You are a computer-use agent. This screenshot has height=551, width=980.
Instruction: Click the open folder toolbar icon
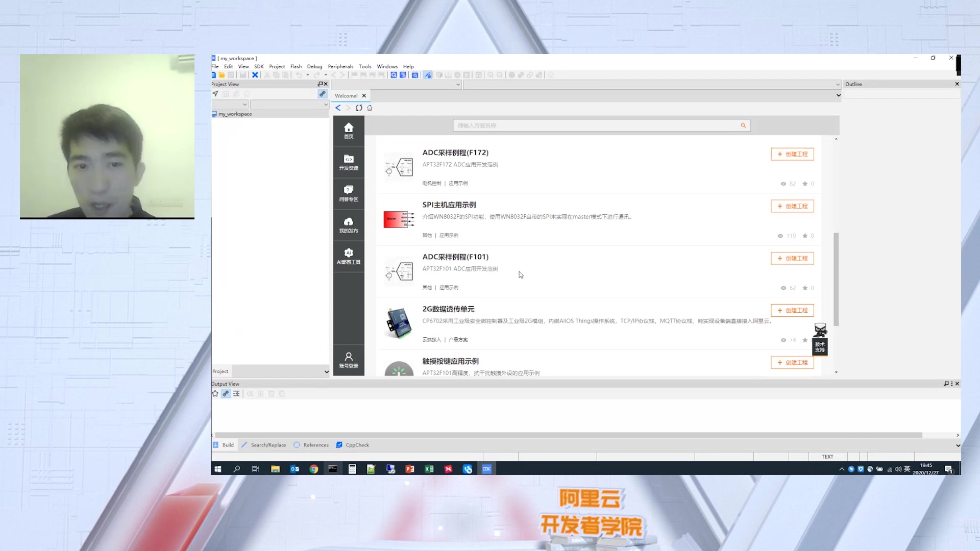pos(222,75)
